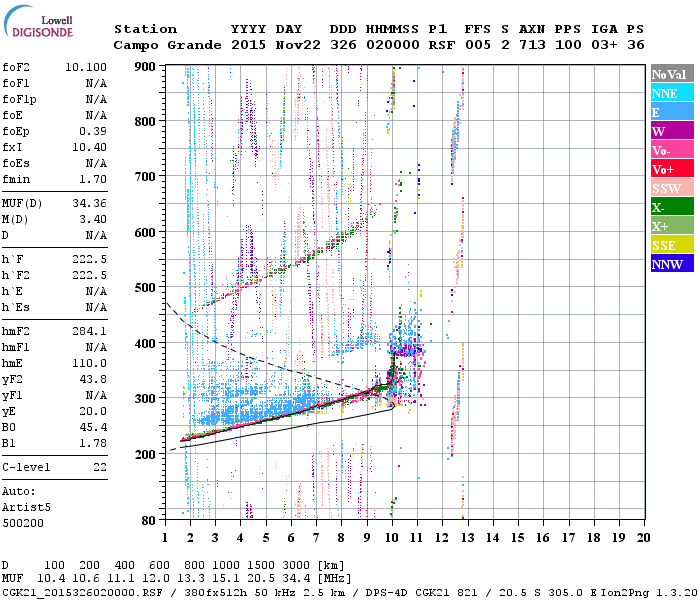Select the X+ light green legend swatch
Image resolution: width=700 pixels, height=600 pixels.
point(672,225)
